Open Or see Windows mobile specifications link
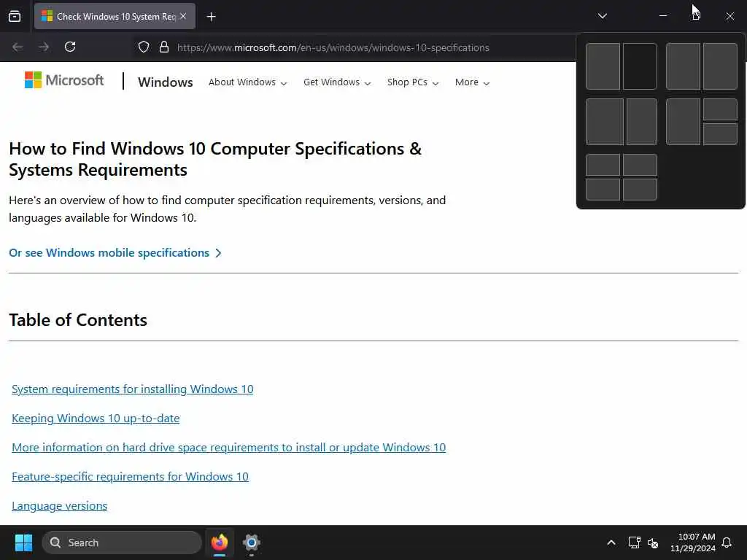 click(x=115, y=253)
